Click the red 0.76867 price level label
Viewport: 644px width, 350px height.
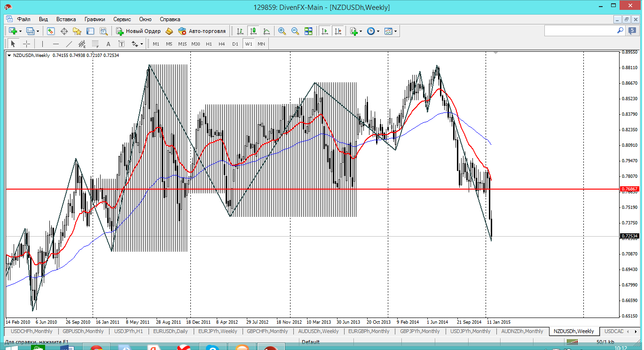(629, 189)
